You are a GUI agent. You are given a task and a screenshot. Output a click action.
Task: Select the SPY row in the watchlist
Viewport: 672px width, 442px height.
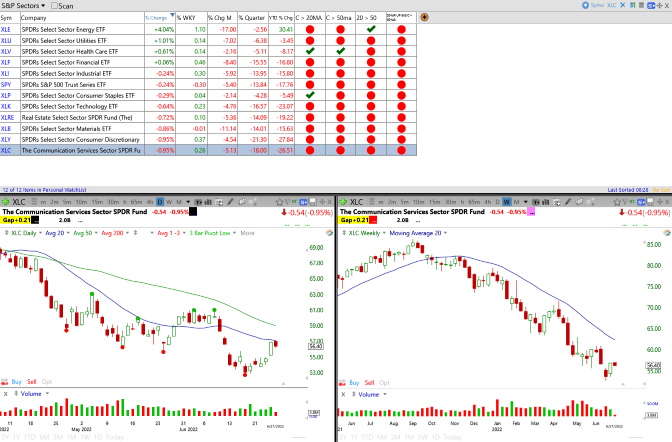point(208,84)
